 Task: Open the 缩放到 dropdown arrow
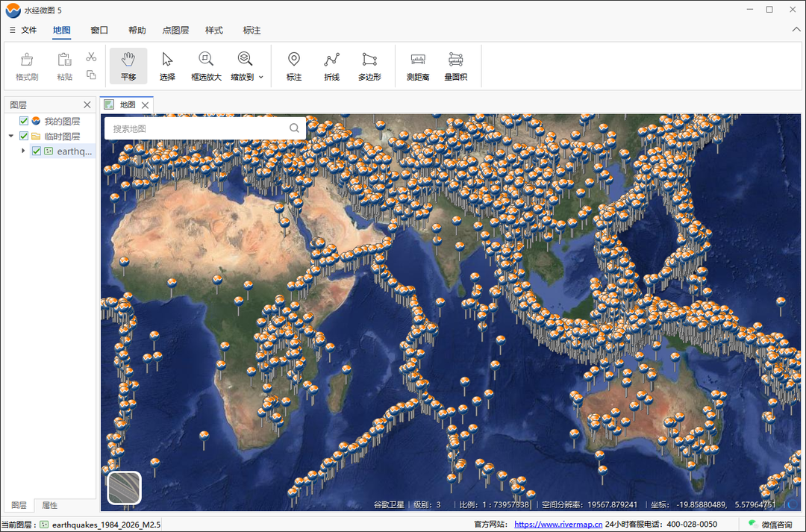point(261,77)
